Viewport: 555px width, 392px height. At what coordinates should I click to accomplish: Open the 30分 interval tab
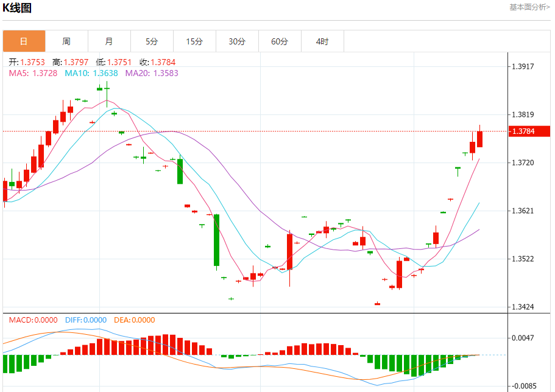237,41
